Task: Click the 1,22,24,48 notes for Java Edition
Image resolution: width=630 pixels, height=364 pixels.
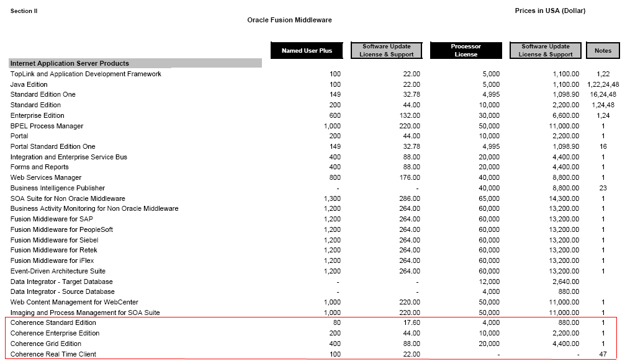Action: point(603,84)
